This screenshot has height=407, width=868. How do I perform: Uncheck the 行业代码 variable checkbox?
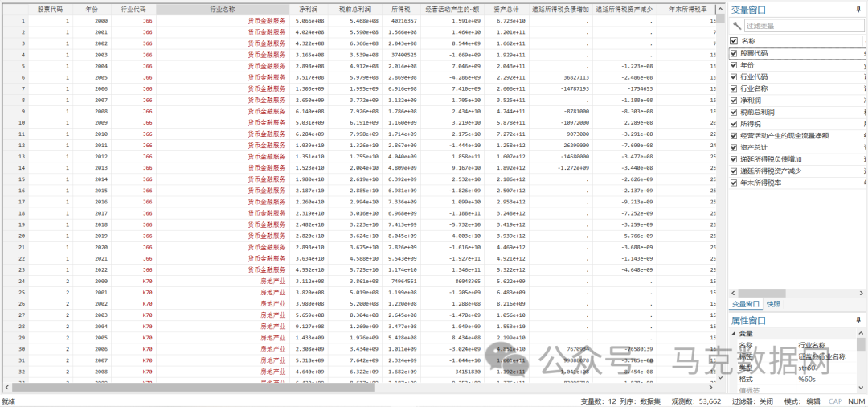[x=734, y=77]
